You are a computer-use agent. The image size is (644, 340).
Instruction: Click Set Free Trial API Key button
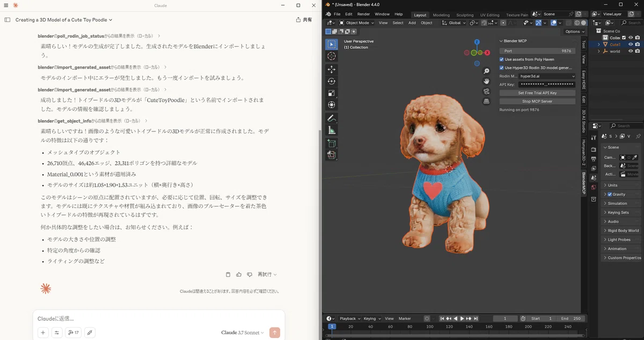(537, 93)
